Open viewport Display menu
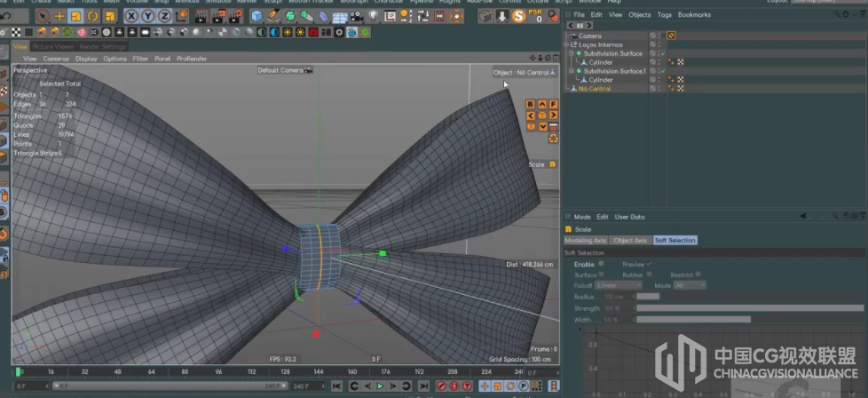 pyautogui.click(x=86, y=59)
